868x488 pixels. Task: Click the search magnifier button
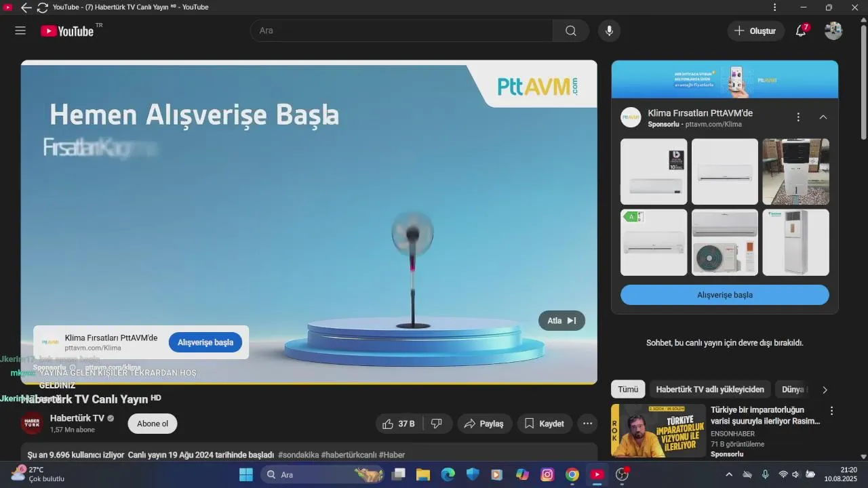pyautogui.click(x=571, y=30)
